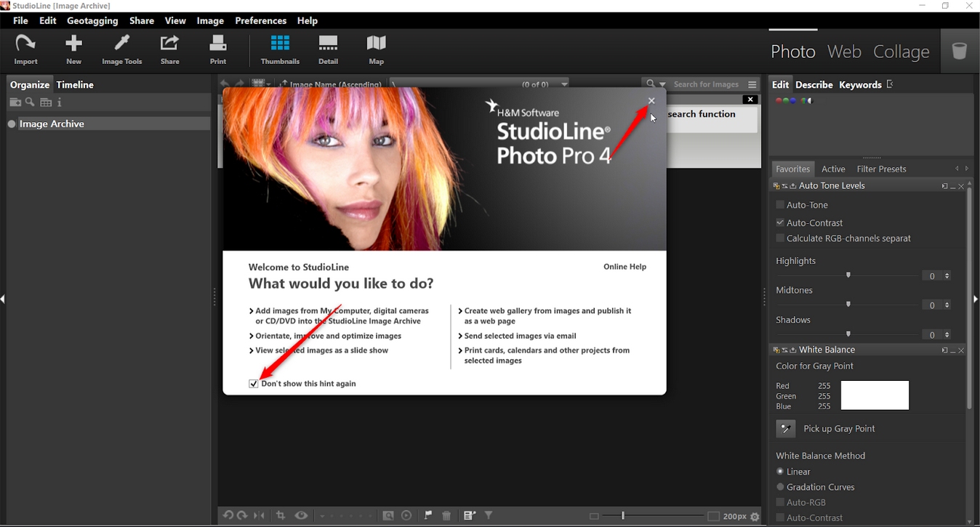Click the Highlights slider handle

[x=848, y=275]
